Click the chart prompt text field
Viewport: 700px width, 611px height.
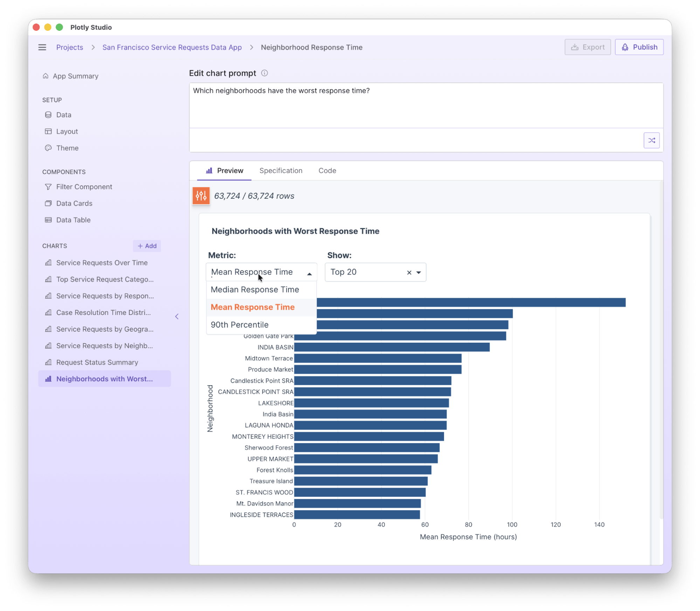pyautogui.click(x=426, y=105)
